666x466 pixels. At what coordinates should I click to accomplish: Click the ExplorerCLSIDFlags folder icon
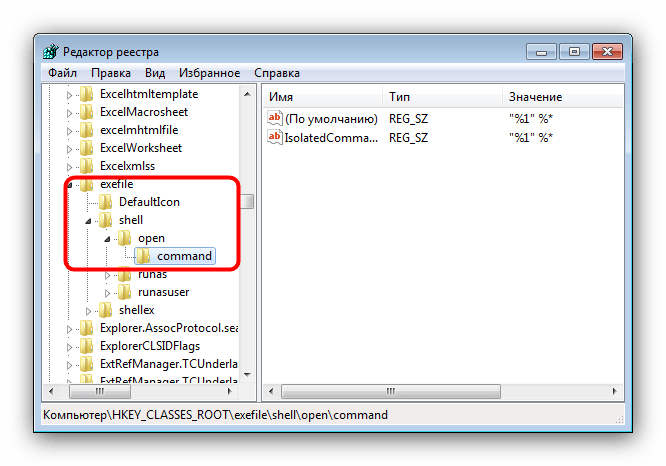pos(87,346)
